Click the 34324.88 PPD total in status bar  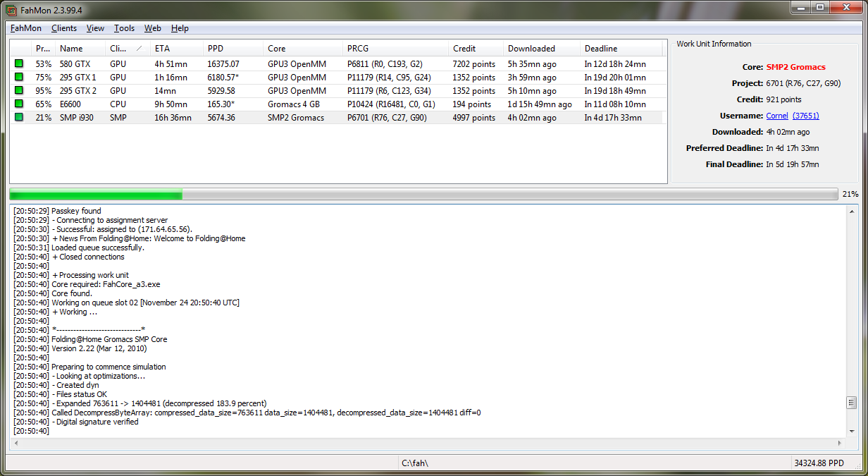pyautogui.click(x=819, y=463)
